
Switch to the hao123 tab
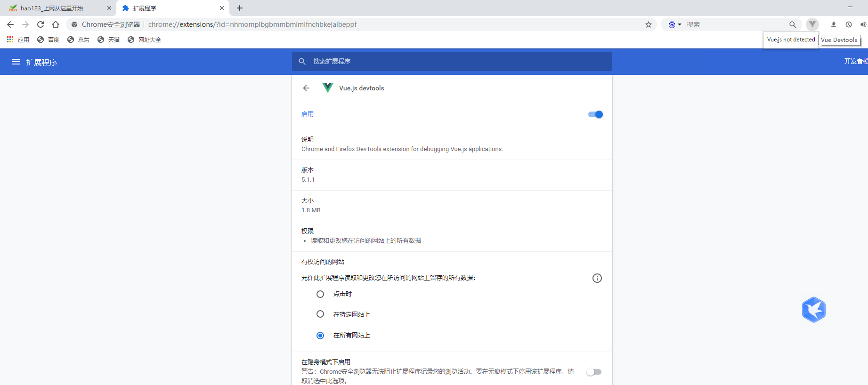[58, 8]
